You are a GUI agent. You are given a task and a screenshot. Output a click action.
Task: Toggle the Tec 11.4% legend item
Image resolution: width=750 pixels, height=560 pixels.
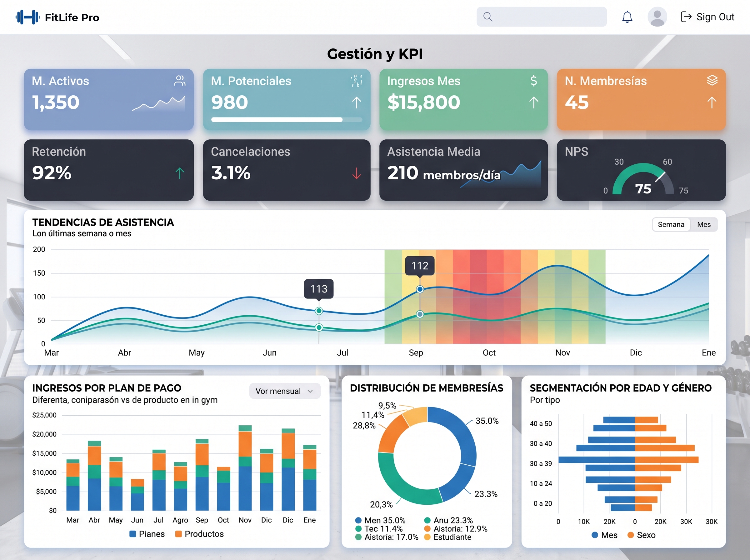point(379,529)
